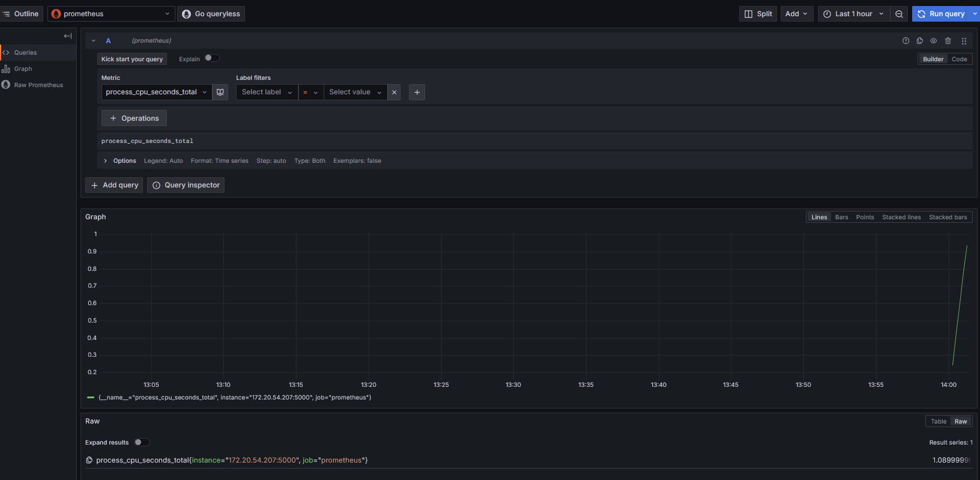Open the equals operator dropdown

(310, 92)
